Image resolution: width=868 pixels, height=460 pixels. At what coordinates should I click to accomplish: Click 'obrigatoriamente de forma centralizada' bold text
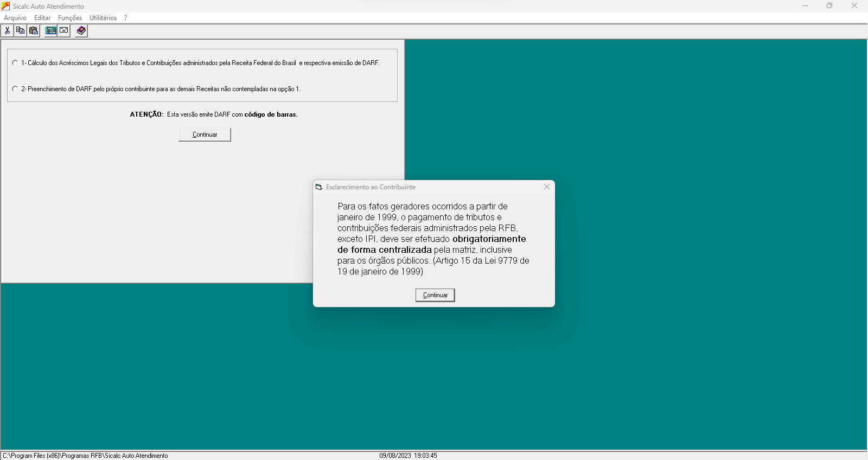(x=432, y=244)
